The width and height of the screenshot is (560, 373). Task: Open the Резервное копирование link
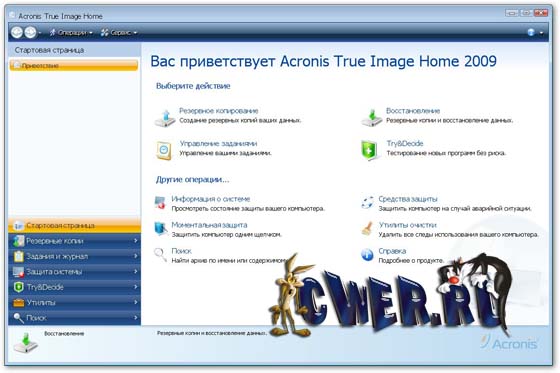(219, 111)
